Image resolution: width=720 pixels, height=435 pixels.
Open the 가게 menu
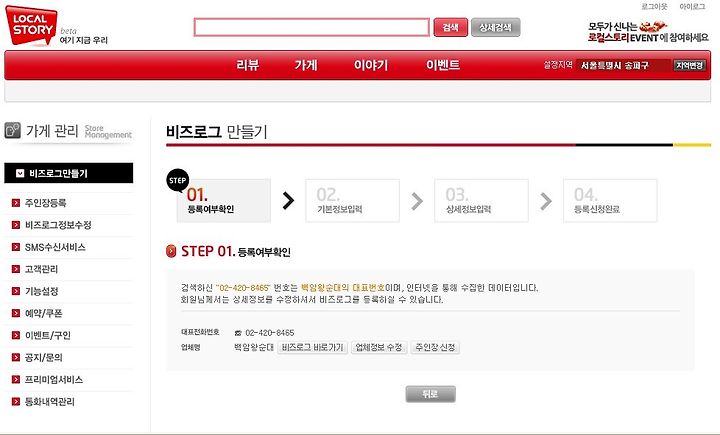(x=306, y=65)
